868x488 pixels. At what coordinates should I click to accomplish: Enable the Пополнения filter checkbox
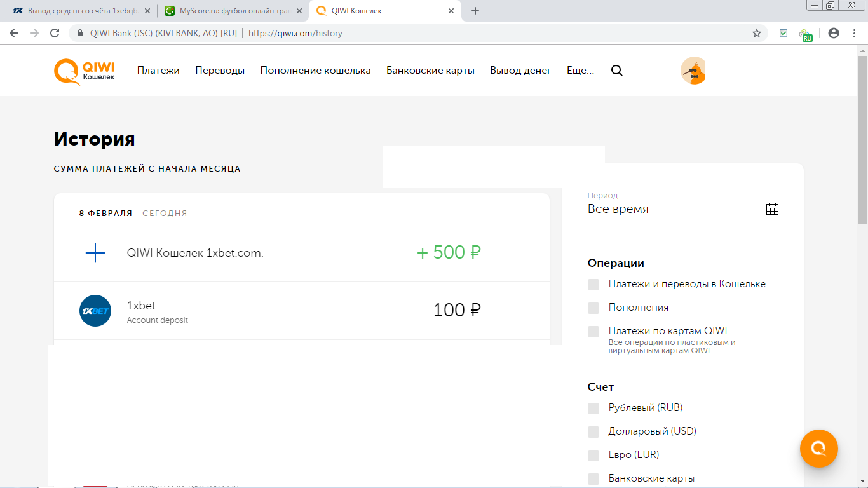click(593, 308)
